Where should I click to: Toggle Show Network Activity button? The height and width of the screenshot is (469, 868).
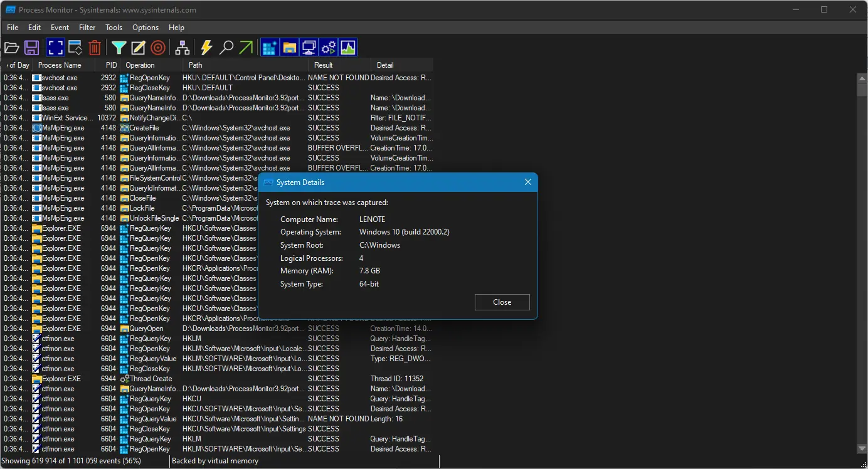309,48
